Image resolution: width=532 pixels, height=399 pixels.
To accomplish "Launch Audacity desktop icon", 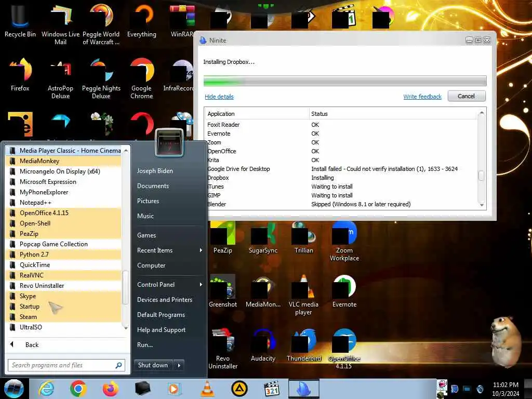I will tap(263, 345).
